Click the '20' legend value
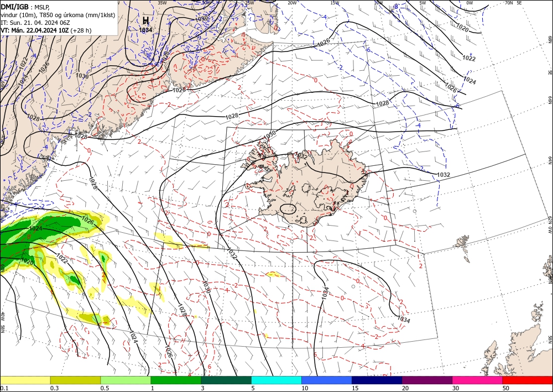This screenshot has width=553, height=392. tap(405, 388)
